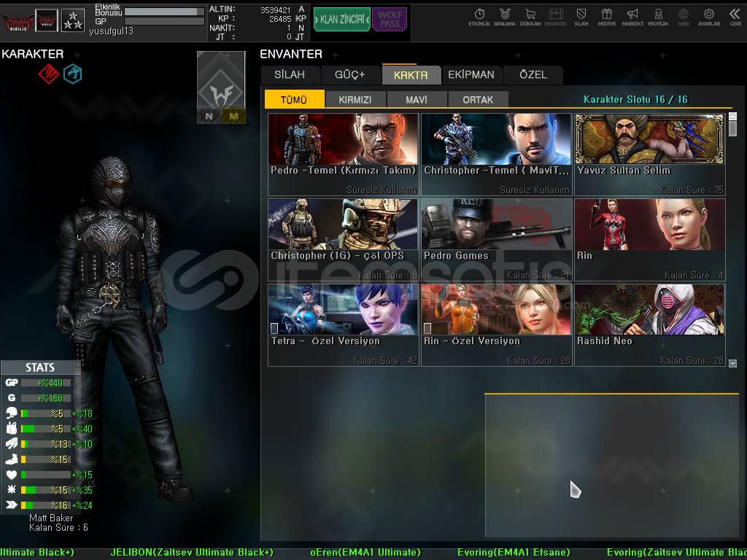The image size is (747, 560).
Task: Open the EKİPMAN tab
Action: click(471, 75)
